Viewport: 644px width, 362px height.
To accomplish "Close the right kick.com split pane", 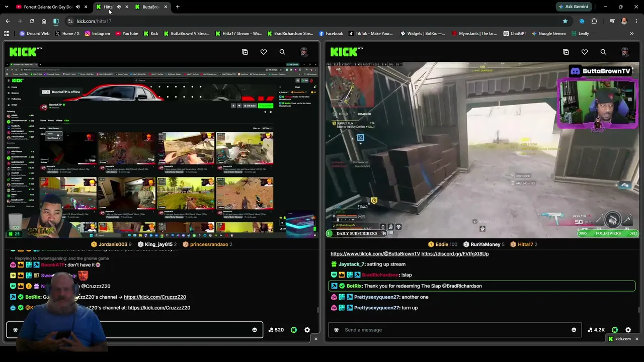I will [637, 339].
